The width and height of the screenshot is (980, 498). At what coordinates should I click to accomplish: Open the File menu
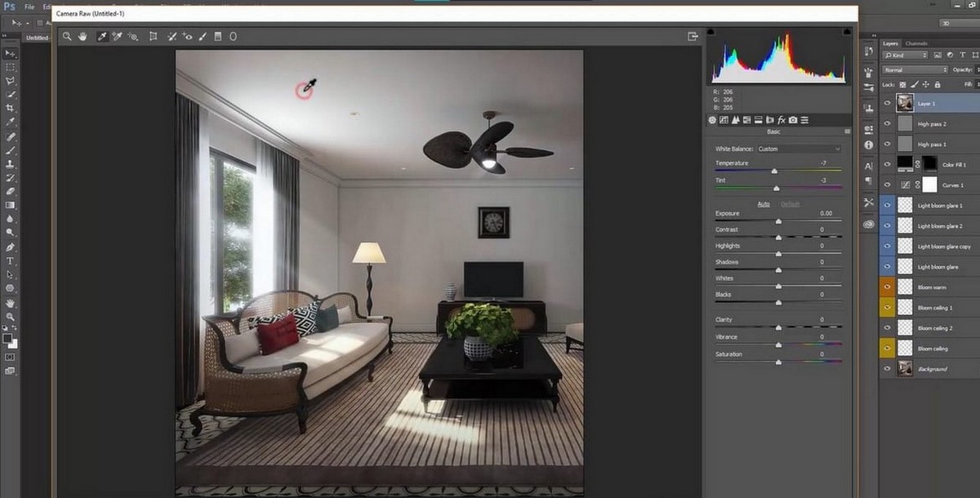point(29,7)
